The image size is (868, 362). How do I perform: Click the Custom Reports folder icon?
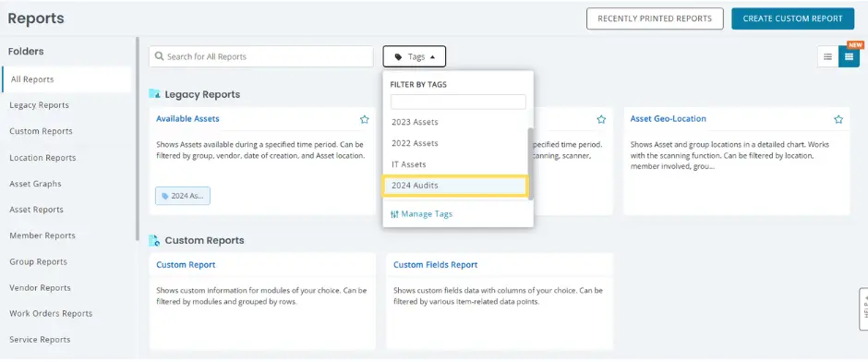point(154,240)
